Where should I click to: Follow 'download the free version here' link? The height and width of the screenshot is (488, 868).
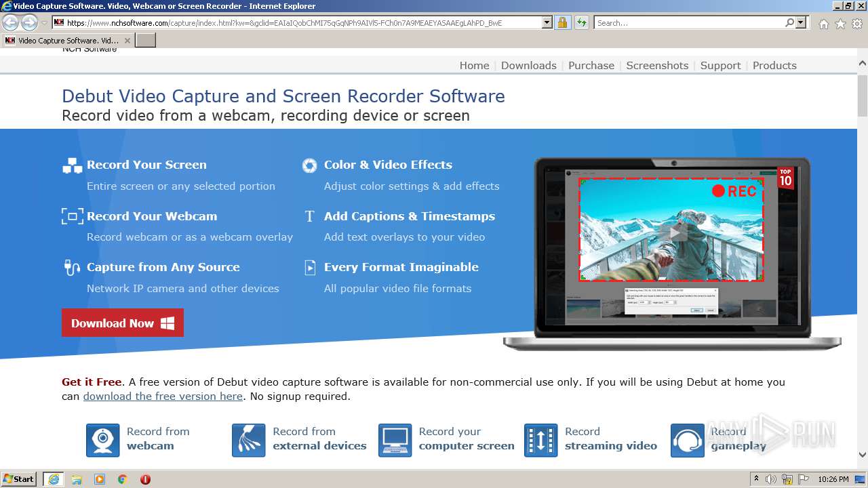163,396
